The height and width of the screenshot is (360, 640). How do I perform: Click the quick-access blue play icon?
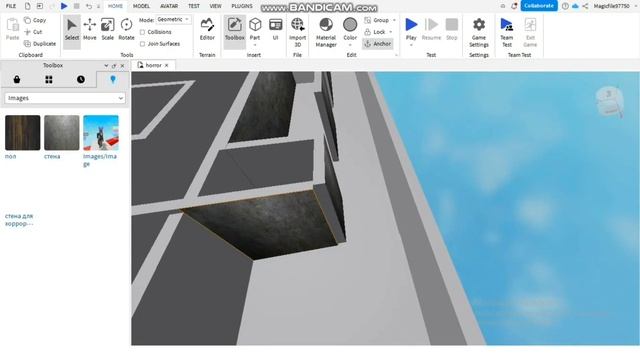pos(64,6)
